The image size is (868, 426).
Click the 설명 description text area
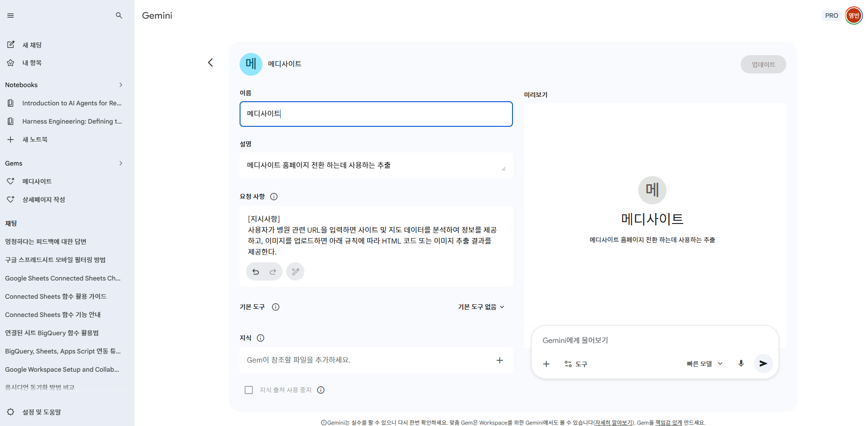click(376, 165)
